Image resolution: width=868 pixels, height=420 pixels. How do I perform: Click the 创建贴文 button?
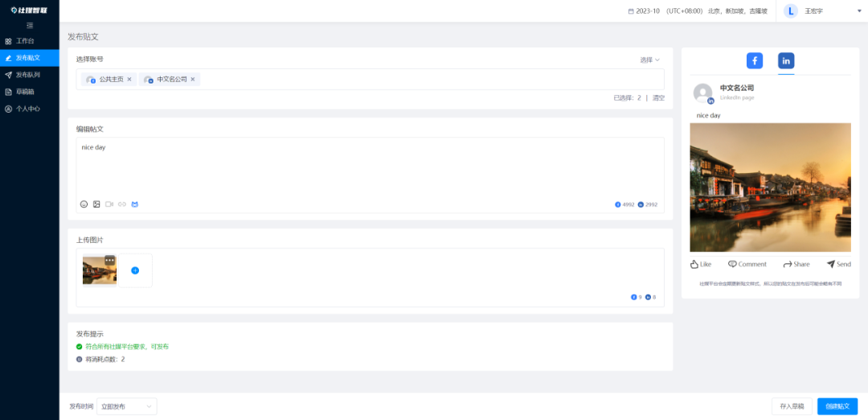(837, 407)
